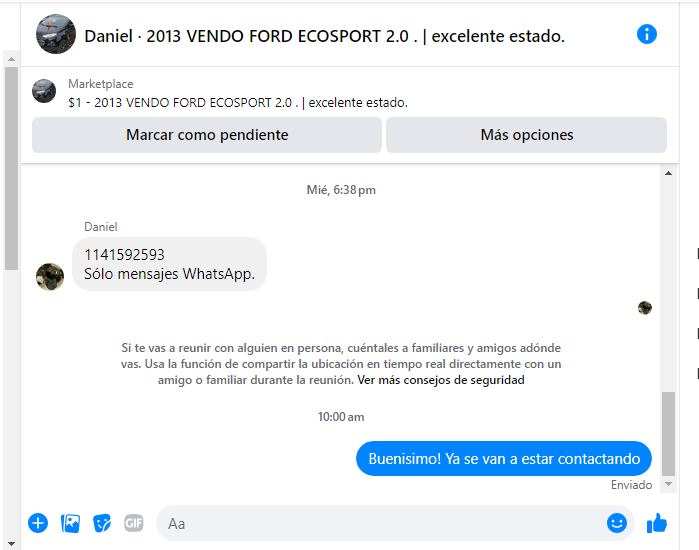Choose a sticker with the sticker icon
Image resolution: width=699 pixels, height=550 pixels.
coord(102,523)
